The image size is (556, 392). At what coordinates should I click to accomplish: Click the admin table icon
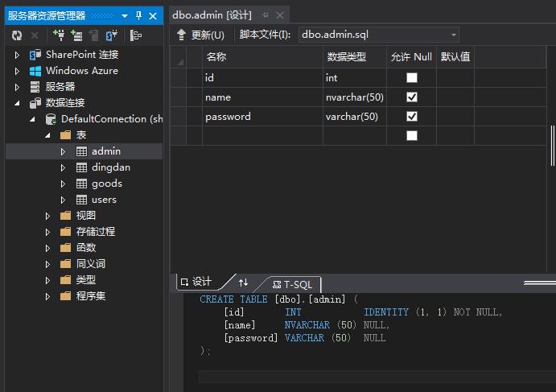(x=81, y=151)
